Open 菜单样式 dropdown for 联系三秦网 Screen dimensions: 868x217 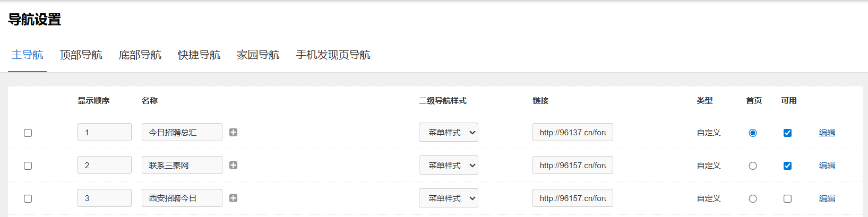[448, 165]
